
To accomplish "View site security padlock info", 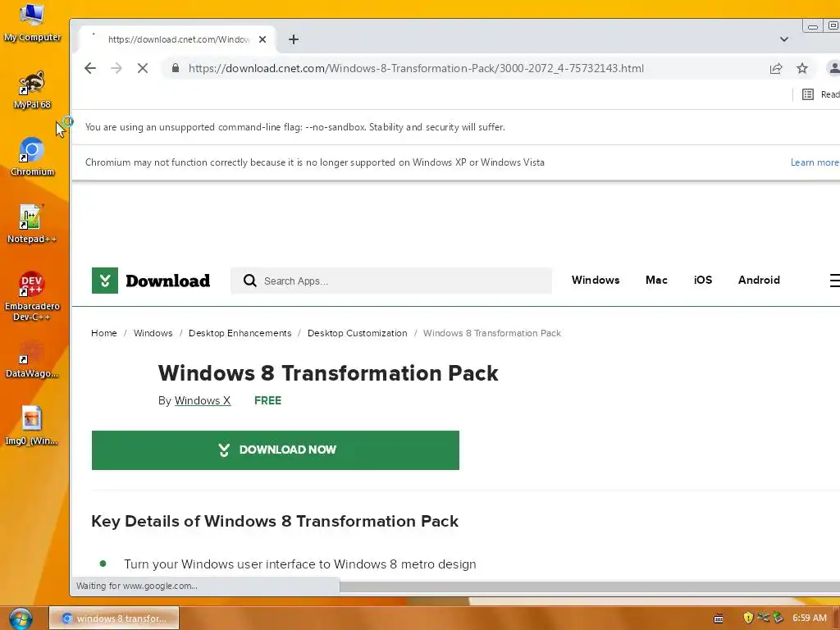I will tap(176, 68).
